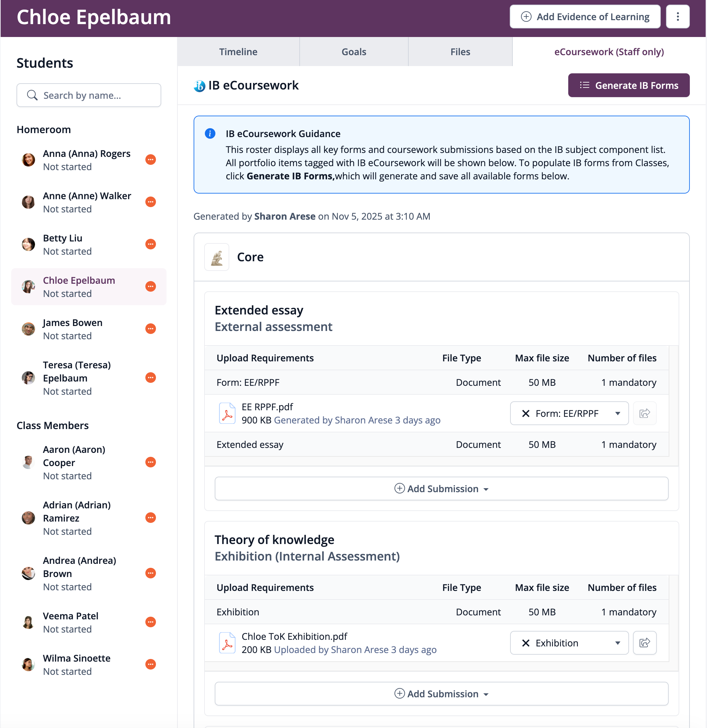707x728 pixels.
Task: Click the EE RPPF.pdf file icon
Action: [227, 413]
